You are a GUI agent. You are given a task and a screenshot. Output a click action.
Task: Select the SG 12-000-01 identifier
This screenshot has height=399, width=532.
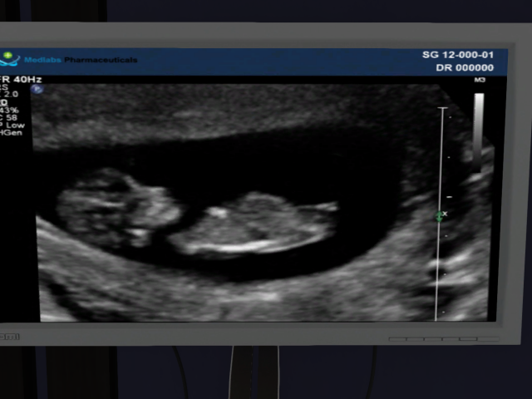[457, 55]
